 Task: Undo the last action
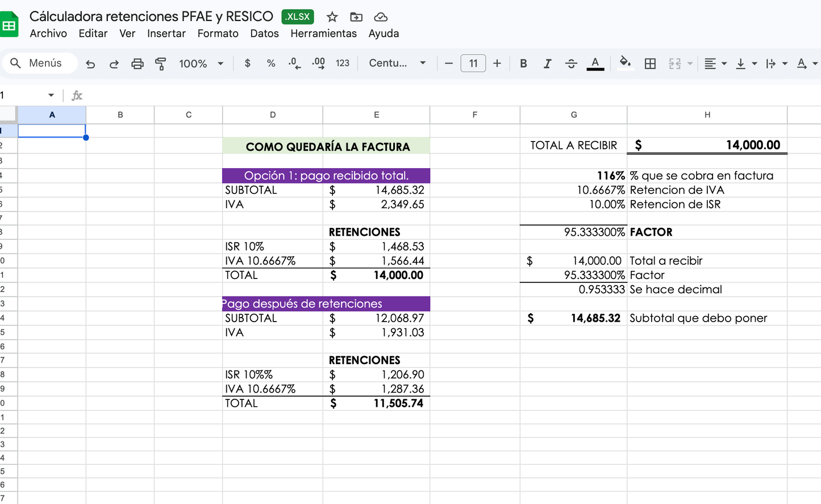pos(90,64)
